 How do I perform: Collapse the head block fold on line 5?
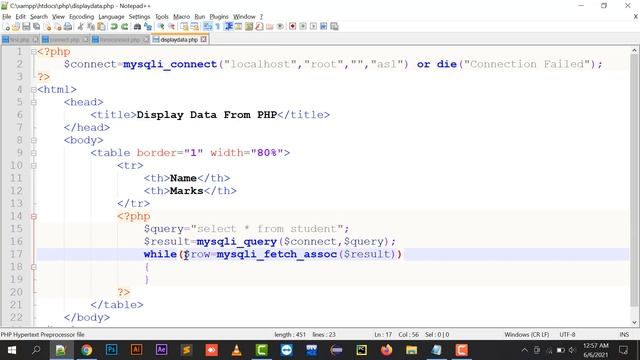click(34, 102)
